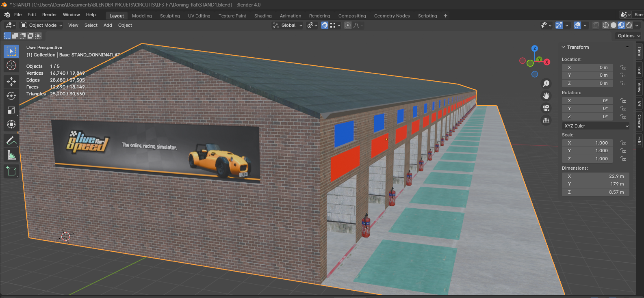Activate the Annotate pencil tool
The image size is (644, 298).
(x=11, y=141)
